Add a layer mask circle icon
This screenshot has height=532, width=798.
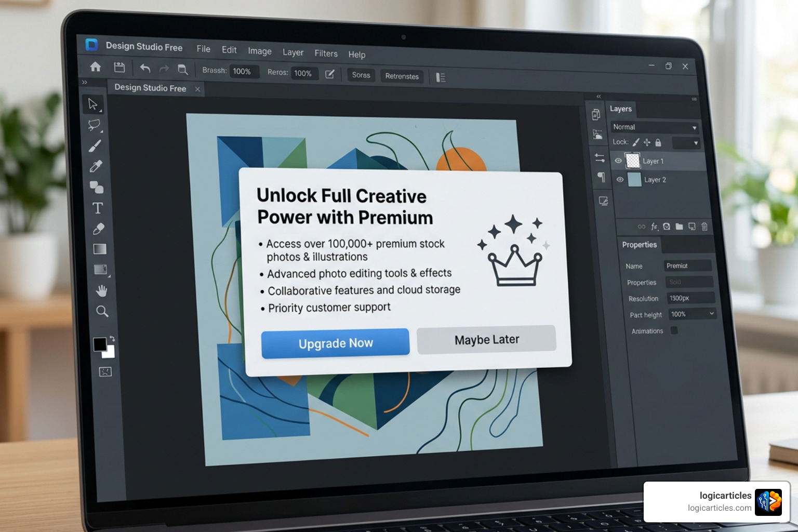(667, 227)
